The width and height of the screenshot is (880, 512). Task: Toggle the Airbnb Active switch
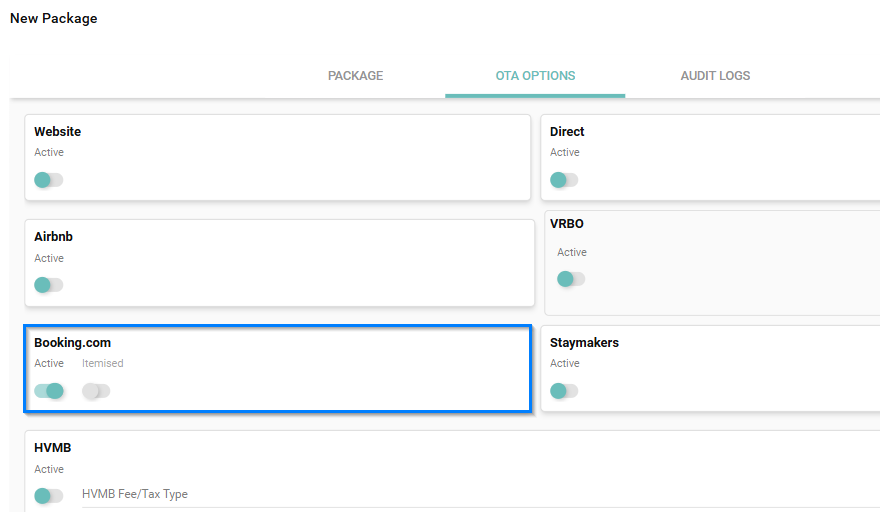[x=48, y=285]
